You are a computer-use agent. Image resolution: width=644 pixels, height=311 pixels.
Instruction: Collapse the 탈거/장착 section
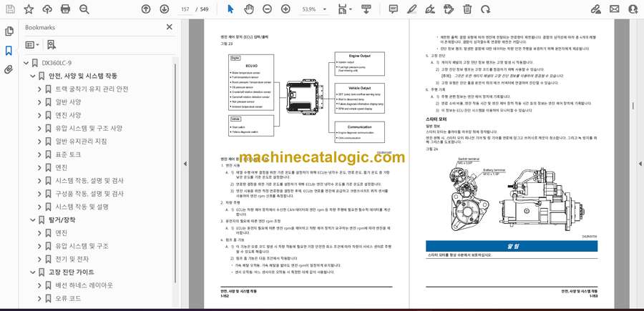[x=33, y=220]
